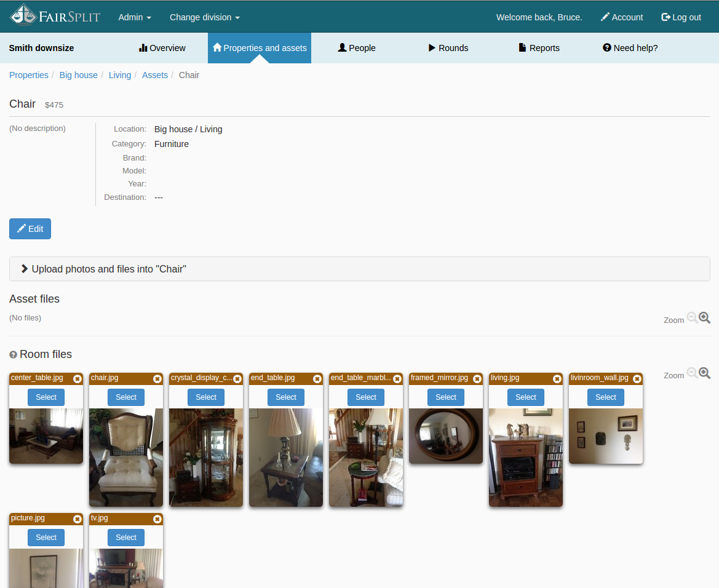Viewport: 719px width, 588px height.
Task: Zoom out on Asset files
Action: 692,318
